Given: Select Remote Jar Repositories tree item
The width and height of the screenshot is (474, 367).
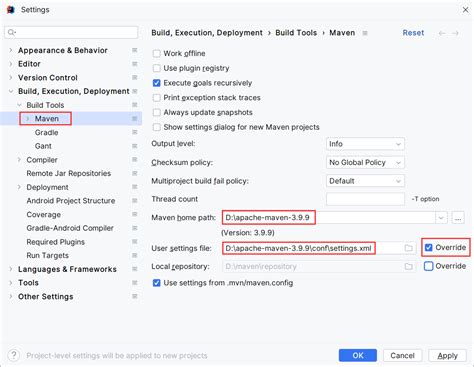Looking at the screenshot, I should 69,173.
